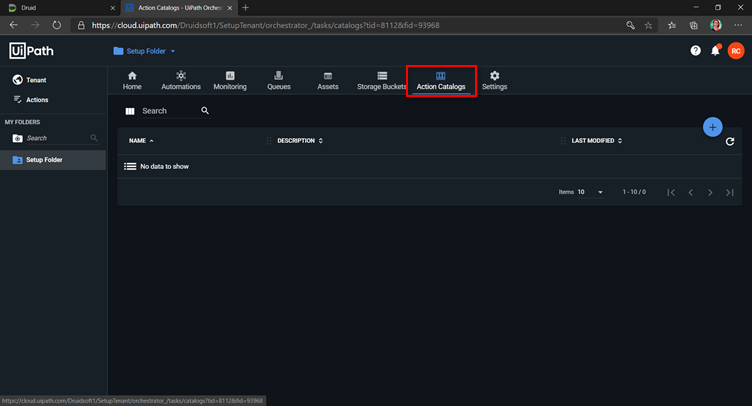The height and width of the screenshot is (406, 752).
Task: Click the sidebar folder search magnifier icon
Action: [x=94, y=138]
